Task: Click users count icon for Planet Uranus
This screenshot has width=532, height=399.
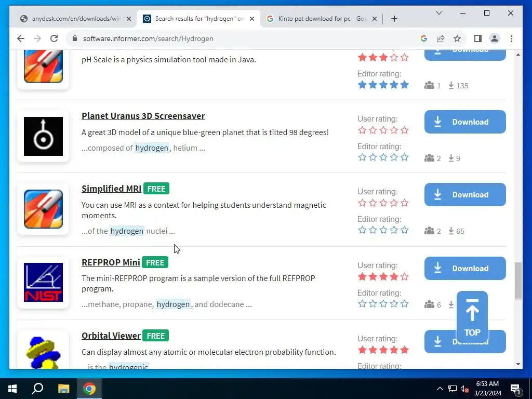Action: (429, 158)
